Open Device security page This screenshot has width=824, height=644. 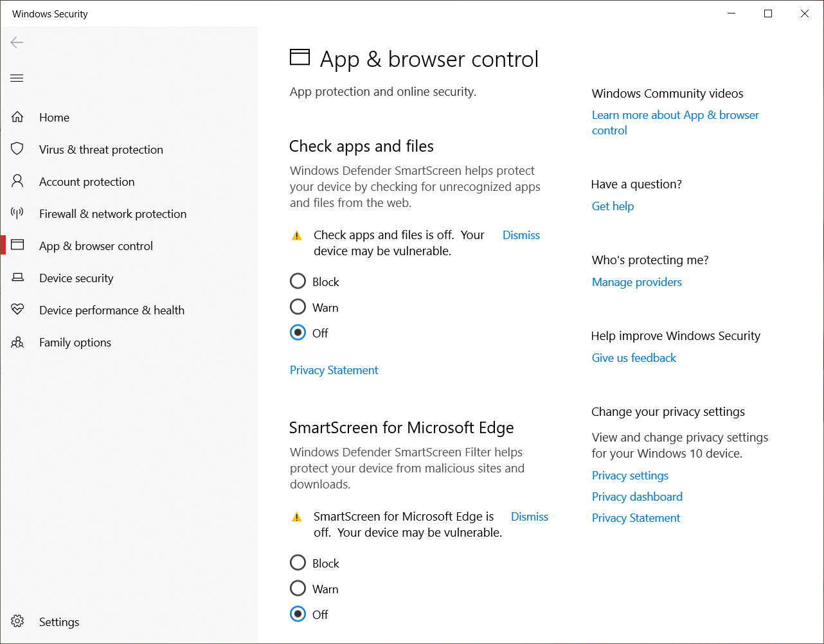[x=76, y=278]
